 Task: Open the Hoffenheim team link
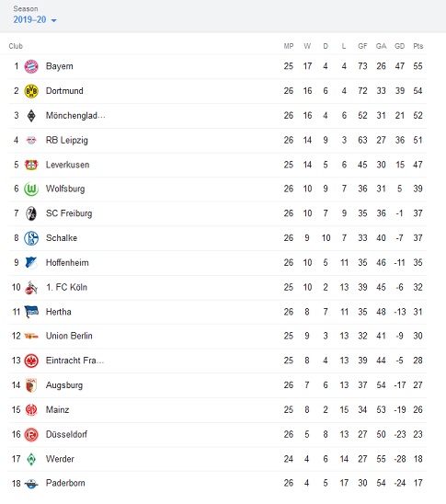coord(67,263)
